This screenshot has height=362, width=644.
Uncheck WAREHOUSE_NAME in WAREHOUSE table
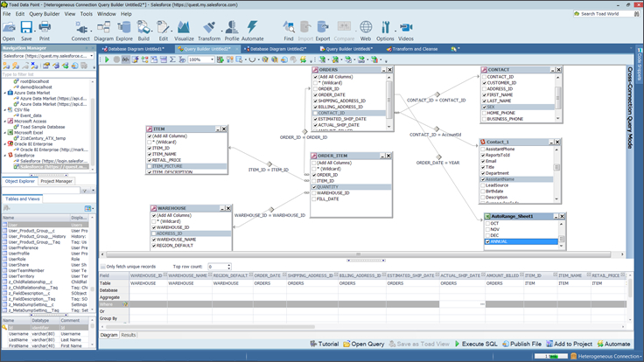(x=153, y=240)
